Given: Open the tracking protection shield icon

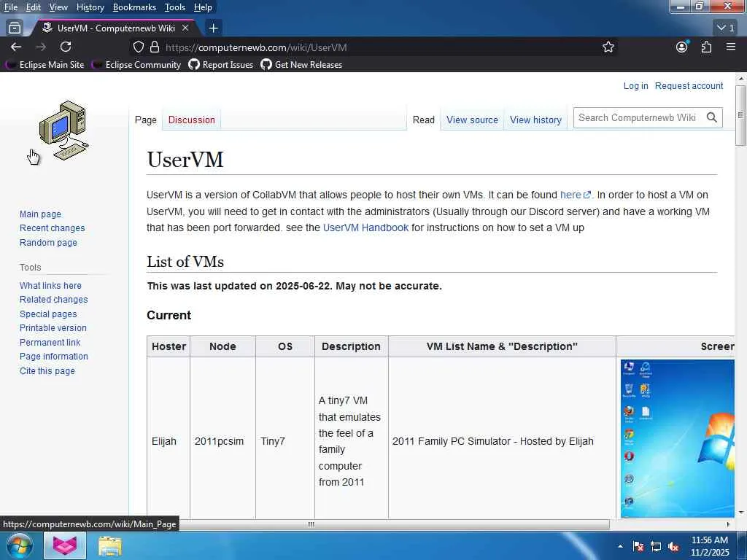Looking at the screenshot, I should pyautogui.click(x=138, y=47).
